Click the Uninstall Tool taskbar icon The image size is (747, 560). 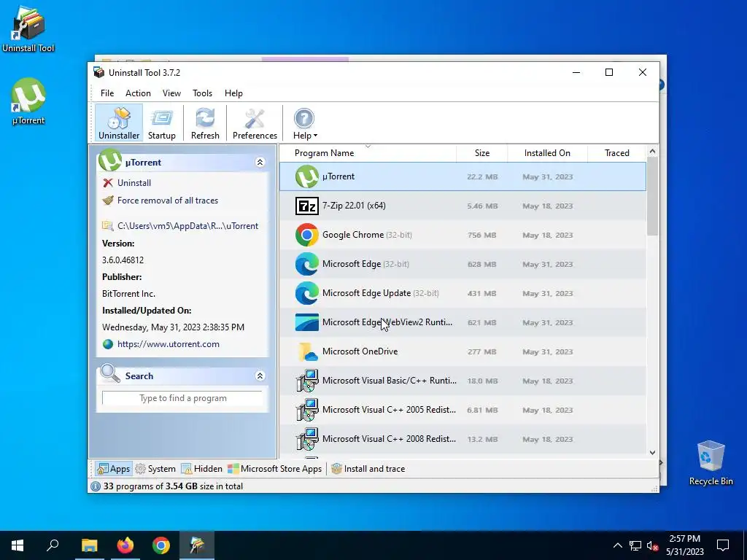tap(197, 545)
